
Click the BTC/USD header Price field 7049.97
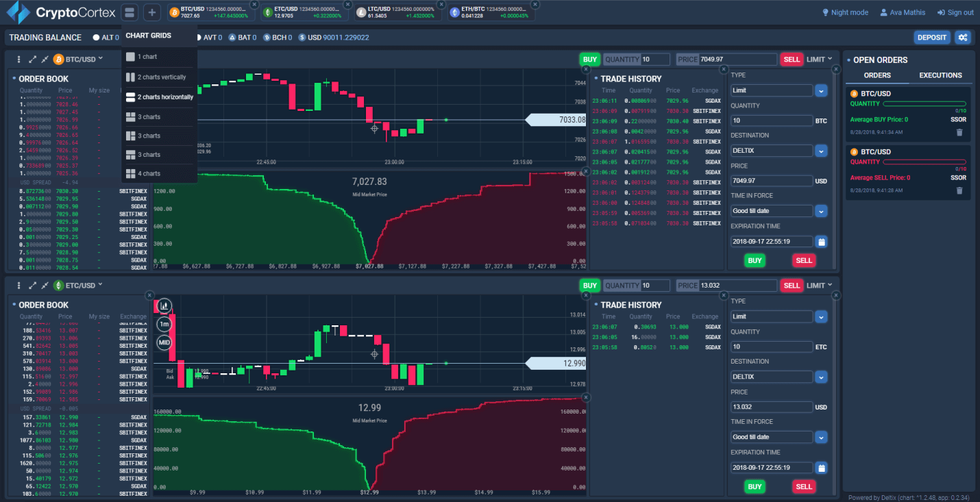click(x=726, y=60)
